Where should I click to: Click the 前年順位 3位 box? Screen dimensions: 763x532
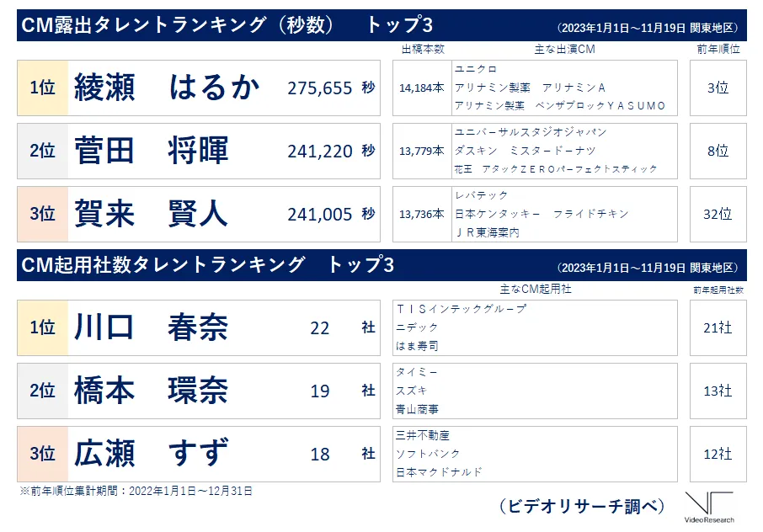pos(718,88)
